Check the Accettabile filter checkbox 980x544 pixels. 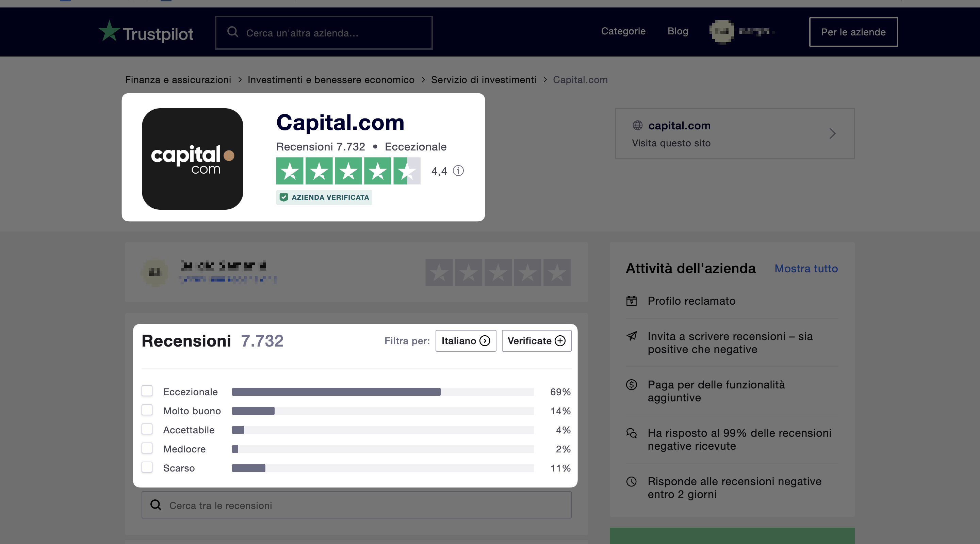[147, 429]
